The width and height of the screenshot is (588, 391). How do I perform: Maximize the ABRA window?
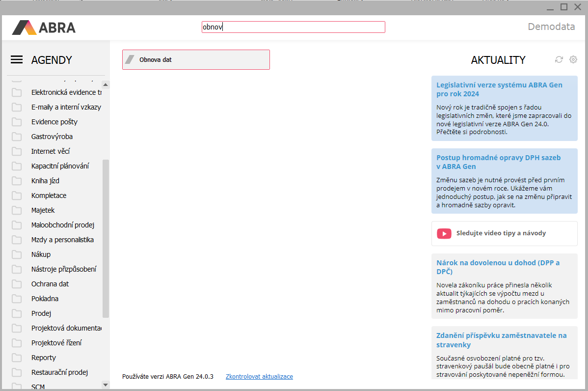pyautogui.click(x=563, y=7)
